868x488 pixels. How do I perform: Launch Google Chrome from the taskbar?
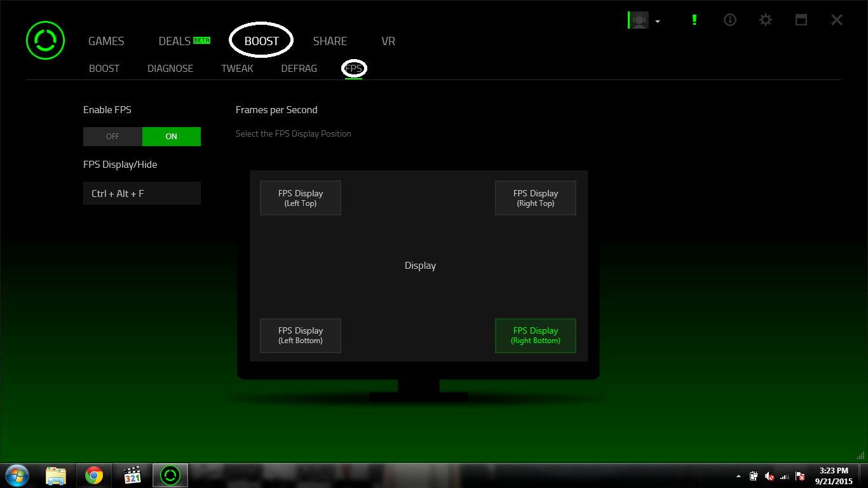click(94, 475)
